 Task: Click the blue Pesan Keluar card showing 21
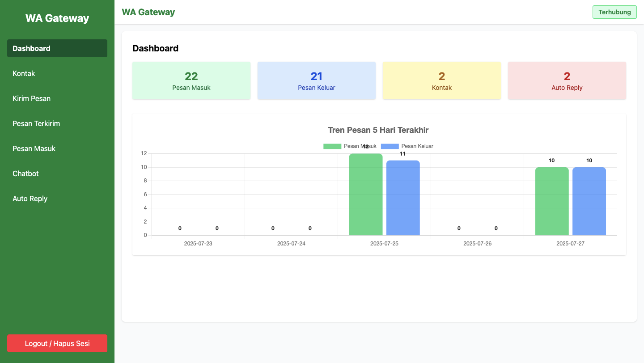[x=317, y=80]
